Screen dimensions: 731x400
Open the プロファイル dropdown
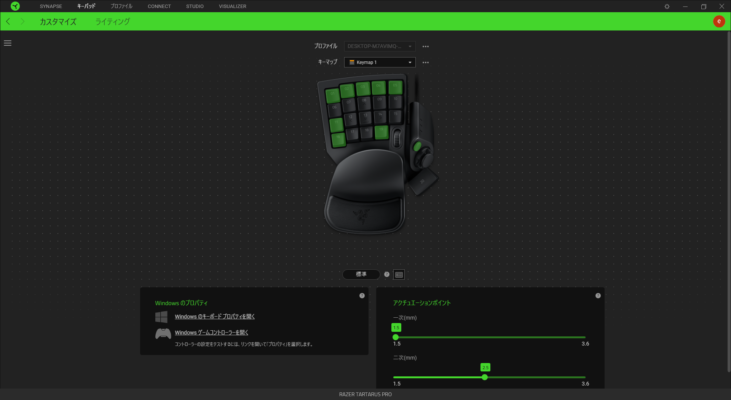[379, 47]
